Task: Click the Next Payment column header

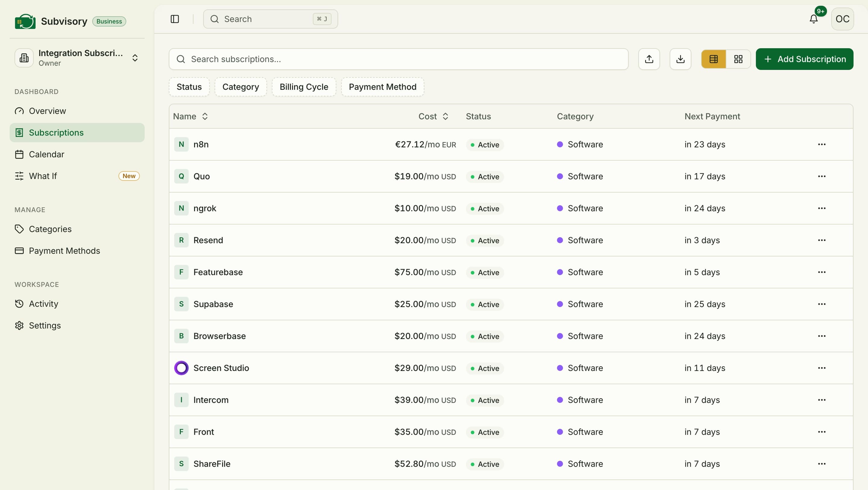Action: click(x=712, y=116)
